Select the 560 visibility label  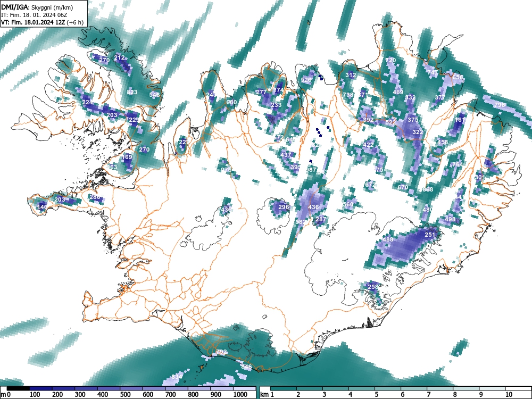[348, 204]
